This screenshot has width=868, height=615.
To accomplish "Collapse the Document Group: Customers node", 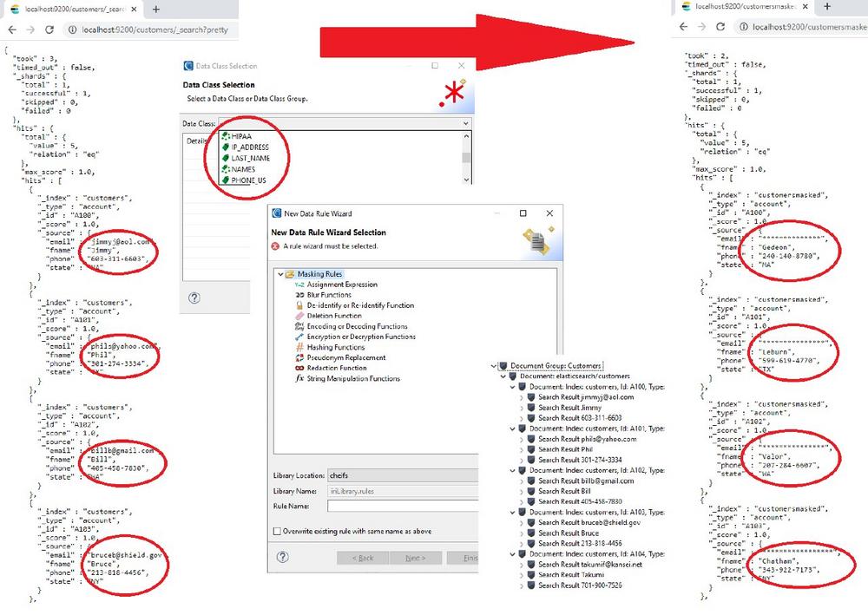I will click(495, 366).
